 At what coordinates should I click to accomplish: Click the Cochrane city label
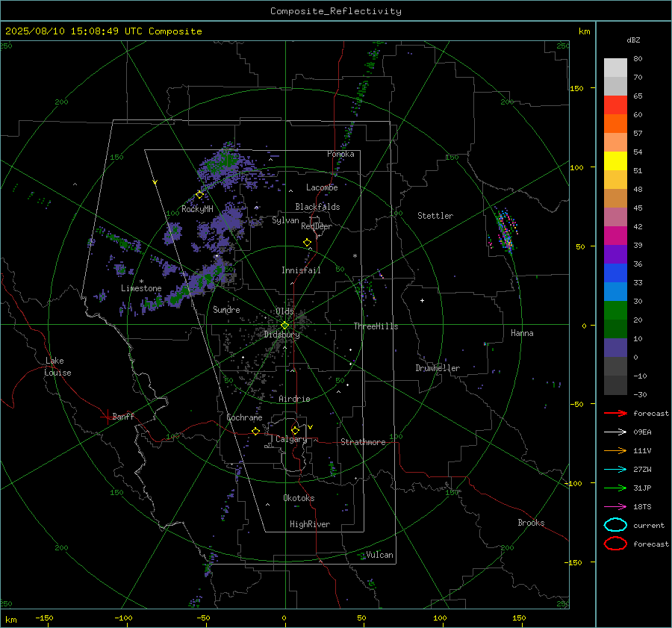(244, 417)
